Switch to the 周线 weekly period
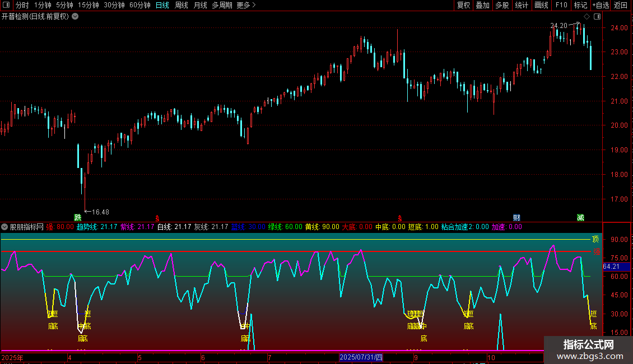The image size is (633, 364). click(181, 5)
